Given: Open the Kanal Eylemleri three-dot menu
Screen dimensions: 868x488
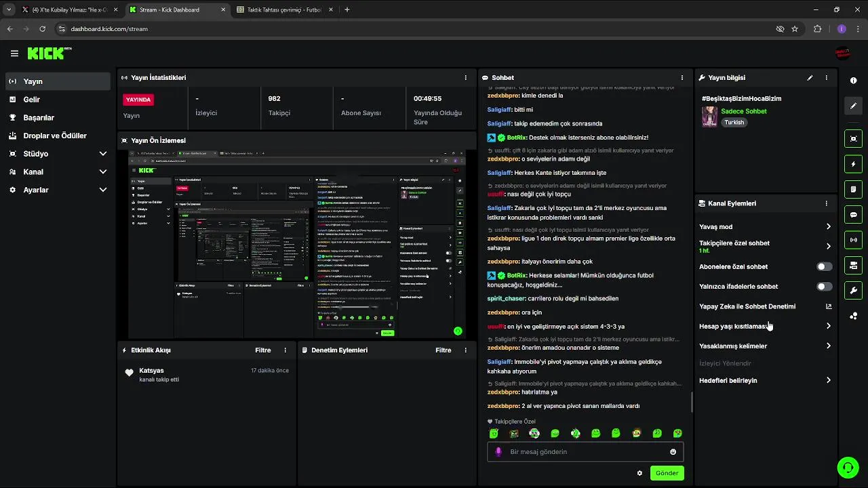Looking at the screenshot, I should pos(826,203).
